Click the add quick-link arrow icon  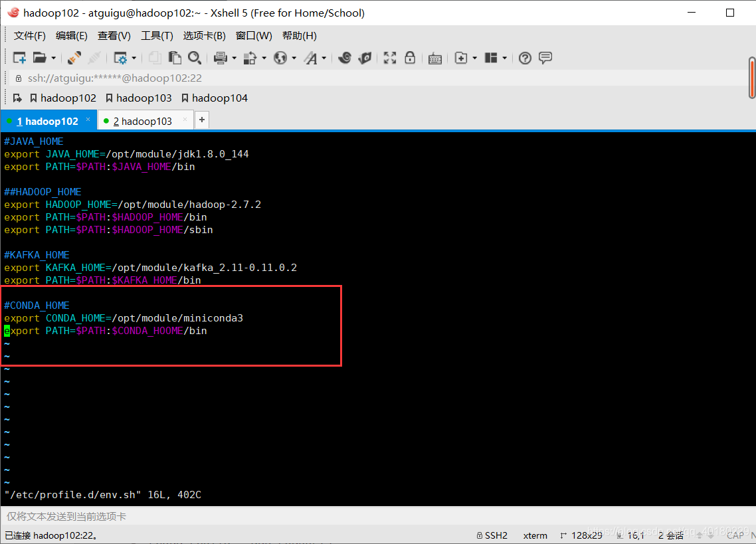click(x=17, y=98)
